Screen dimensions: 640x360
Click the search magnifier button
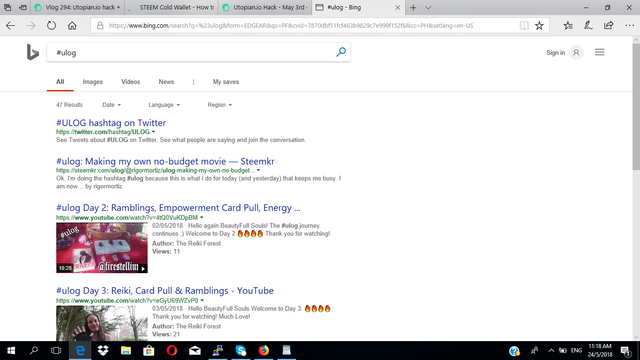point(341,52)
